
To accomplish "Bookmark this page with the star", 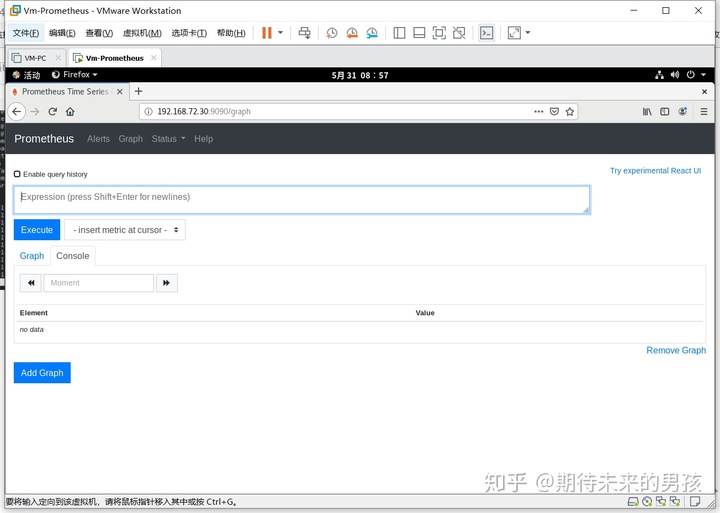I will point(570,112).
